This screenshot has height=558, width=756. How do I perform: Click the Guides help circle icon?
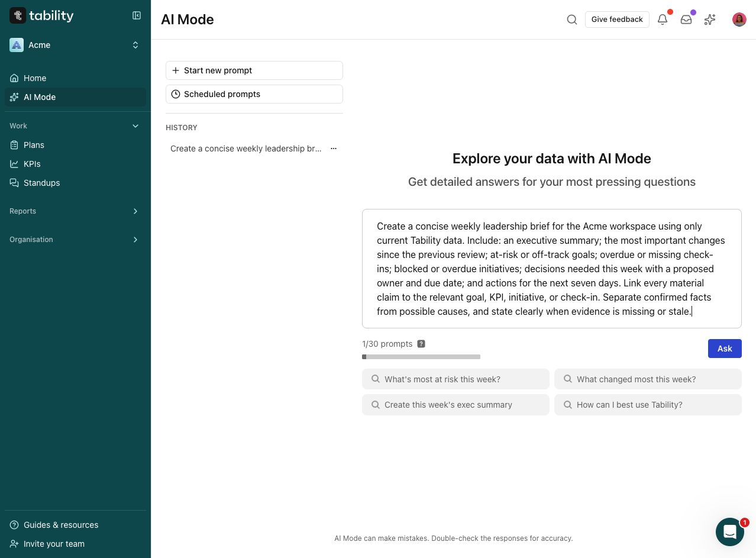(14, 525)
